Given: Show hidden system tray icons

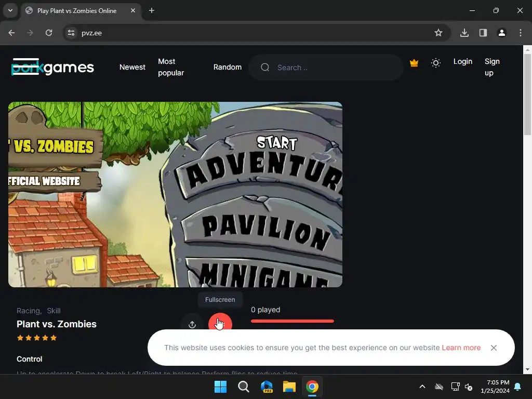Looking at the screenshot, I should pos(422,387).
